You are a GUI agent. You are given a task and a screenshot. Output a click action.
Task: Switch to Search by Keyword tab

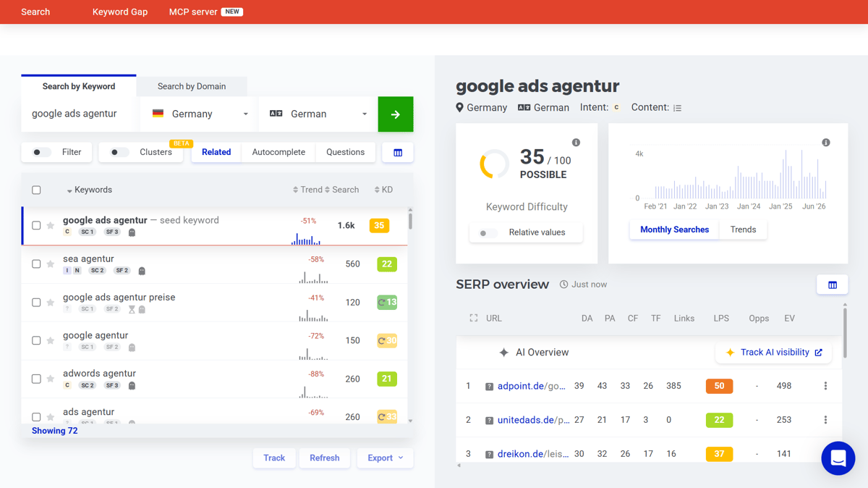coord(79,86)
